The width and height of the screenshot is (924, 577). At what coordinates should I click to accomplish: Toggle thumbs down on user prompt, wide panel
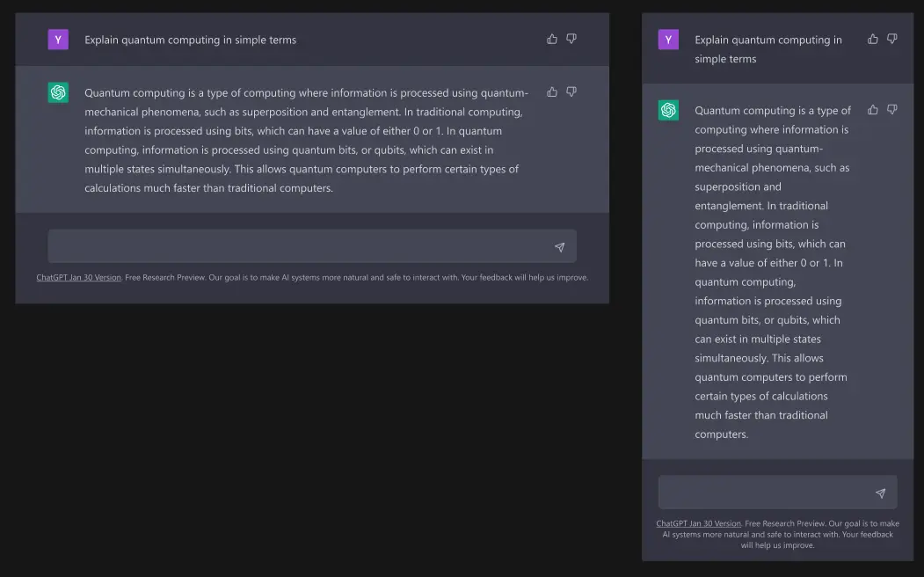pyautogui.click(x=571, y=39)
